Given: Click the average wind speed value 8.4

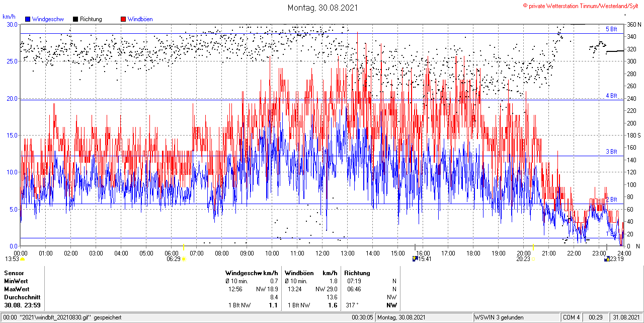Looking at the screenshot, I should point(274,297).
